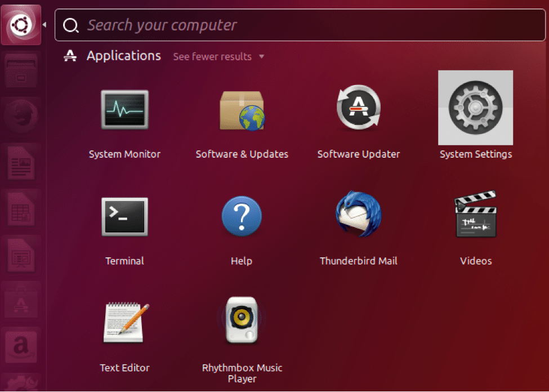The image size is (549, 392).
Task: Launch the Text Editor
Action: [126, 323]
